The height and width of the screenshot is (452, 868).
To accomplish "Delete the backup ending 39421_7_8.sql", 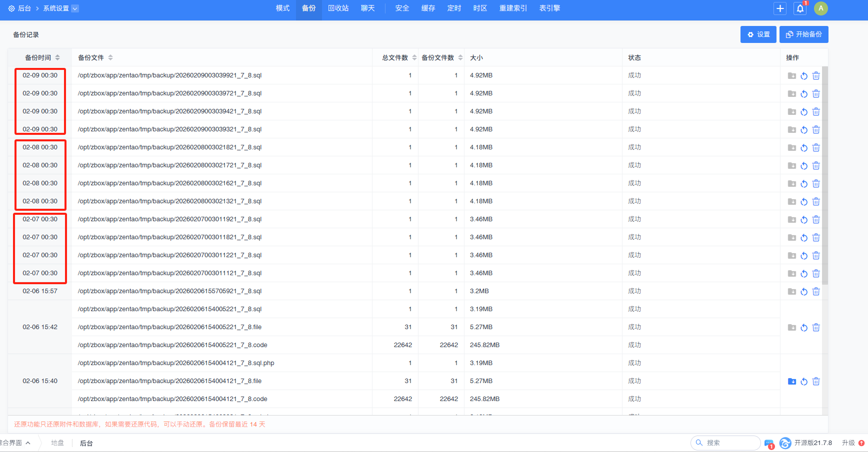I will [816, 112].
